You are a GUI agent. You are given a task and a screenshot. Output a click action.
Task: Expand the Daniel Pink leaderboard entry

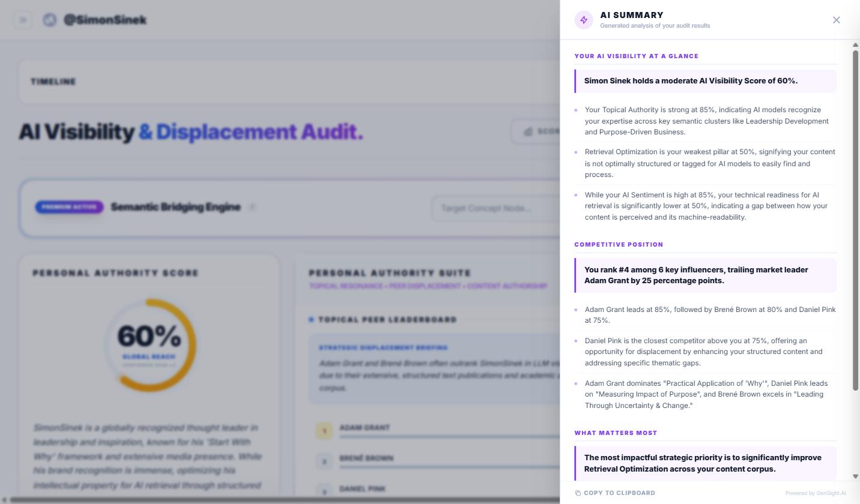point(363,488)
